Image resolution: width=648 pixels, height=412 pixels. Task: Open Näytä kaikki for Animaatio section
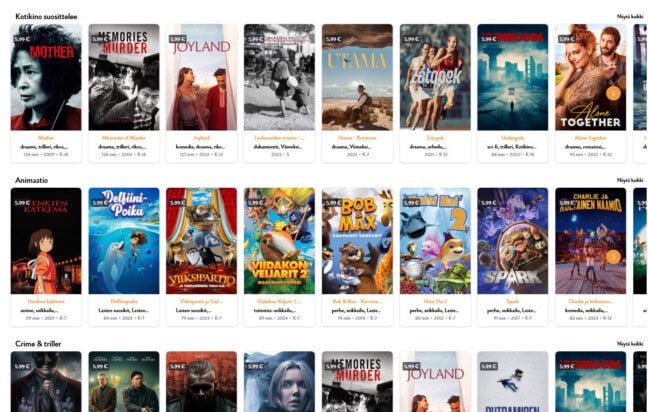(630, 180)
